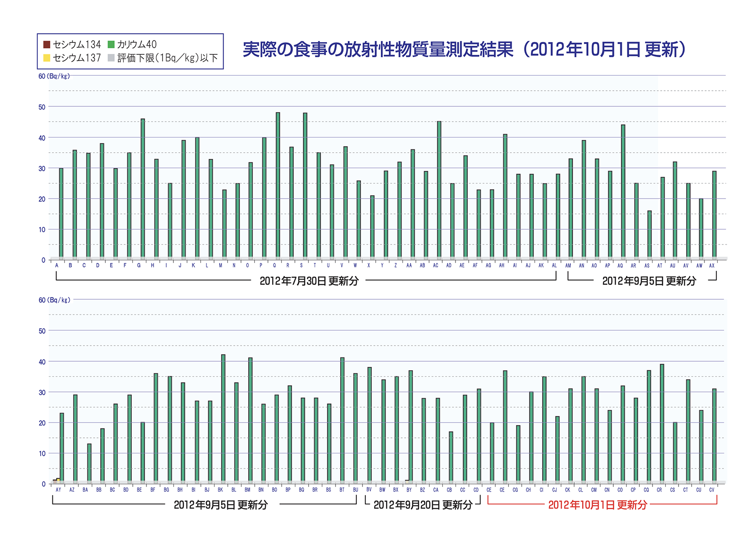Click the green bar above sample S
756x539 pixels.
click(305, 185)
